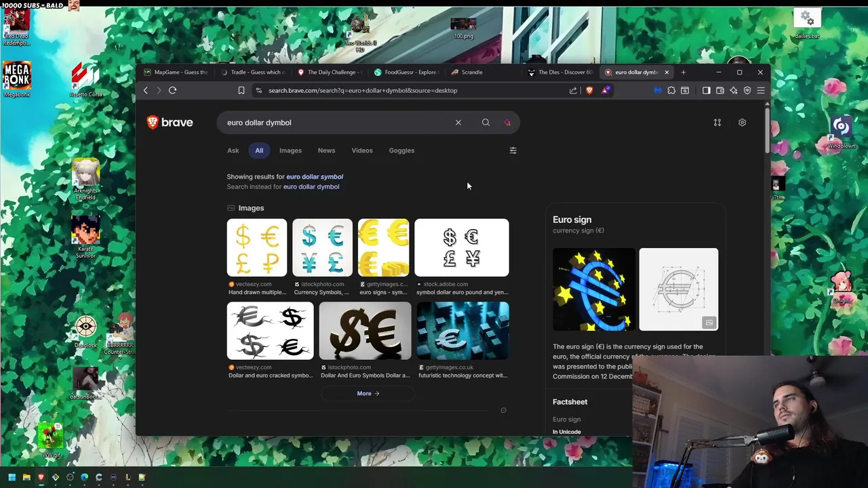
Task: Select the All results tab
Action: (x=259, y=150)
